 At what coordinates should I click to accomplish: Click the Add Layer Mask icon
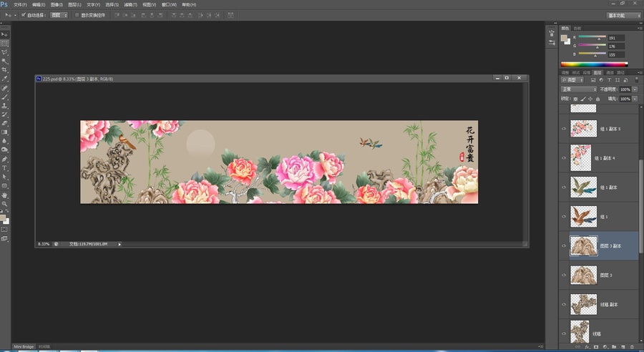point(596,347)
